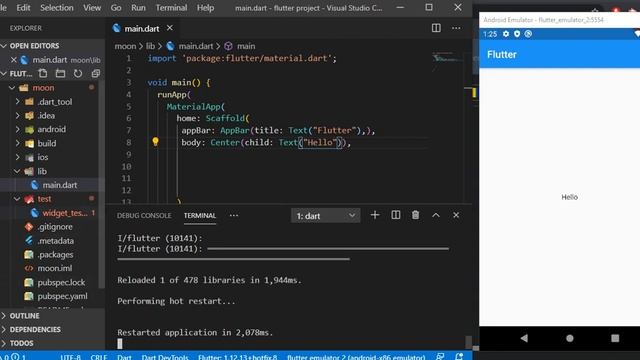640x360 pixels.
Task: Collapse the test folder
Action: (x=17, y=199)
